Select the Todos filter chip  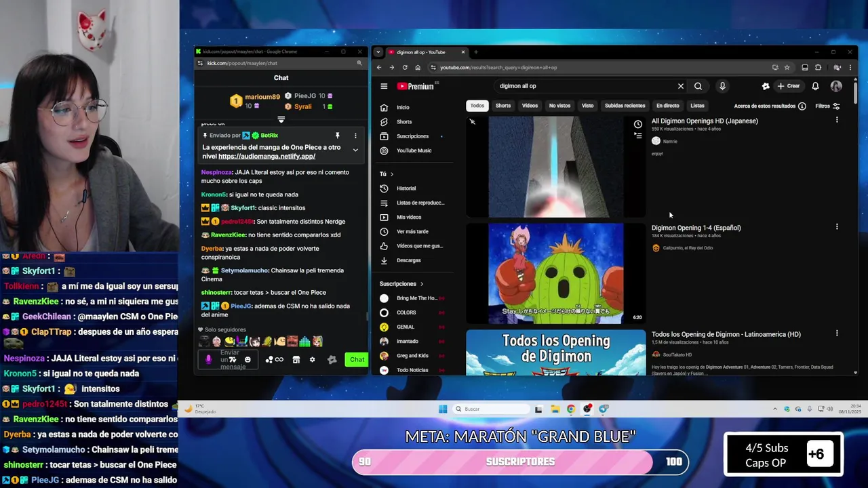(477, 106)
